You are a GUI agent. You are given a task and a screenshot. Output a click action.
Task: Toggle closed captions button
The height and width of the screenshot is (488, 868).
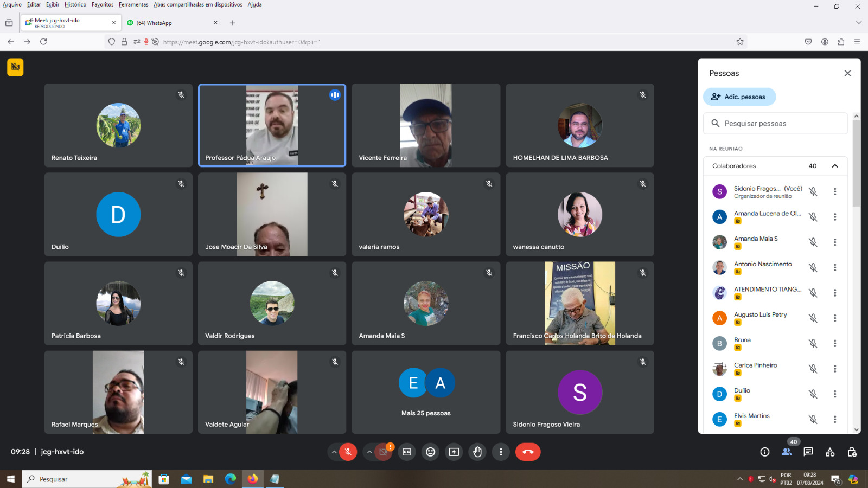click(407, 452)
